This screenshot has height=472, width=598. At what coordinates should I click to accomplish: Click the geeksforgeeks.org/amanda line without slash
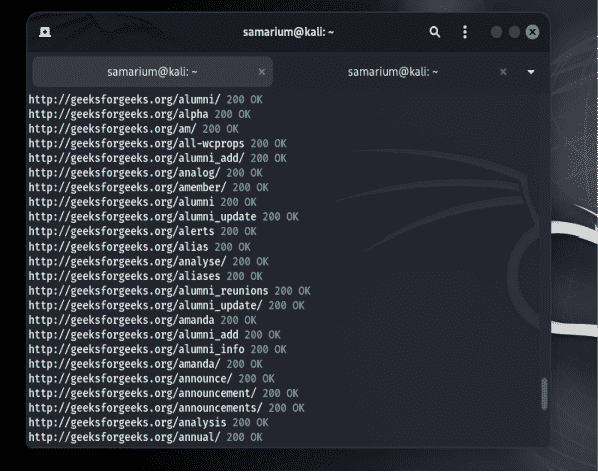pyautogui.click(x=142, y=320)
